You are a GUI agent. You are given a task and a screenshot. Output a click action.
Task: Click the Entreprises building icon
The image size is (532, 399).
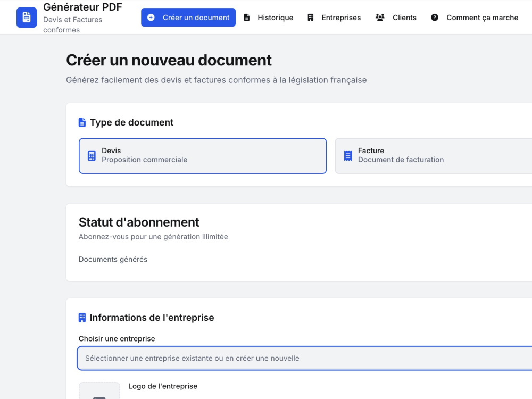pos(311,18)
